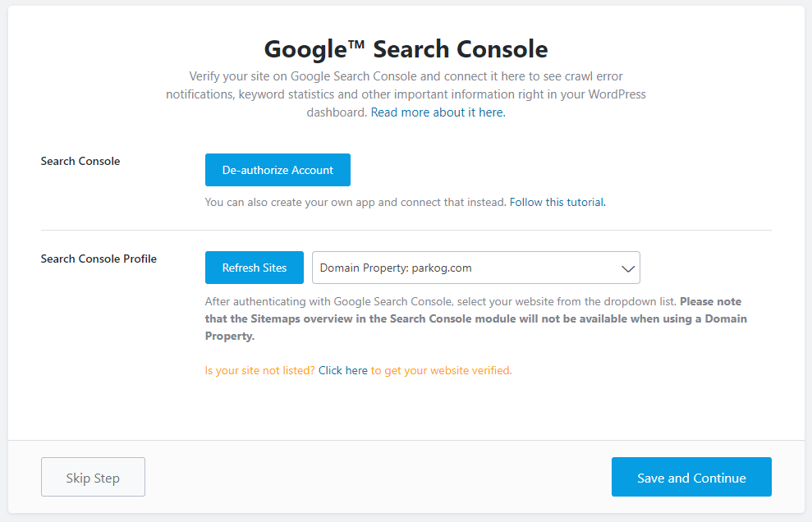Viewport: 812px width, 522px height.
Task: Click 'You can also create your own app' text
Action: (355, 202)
